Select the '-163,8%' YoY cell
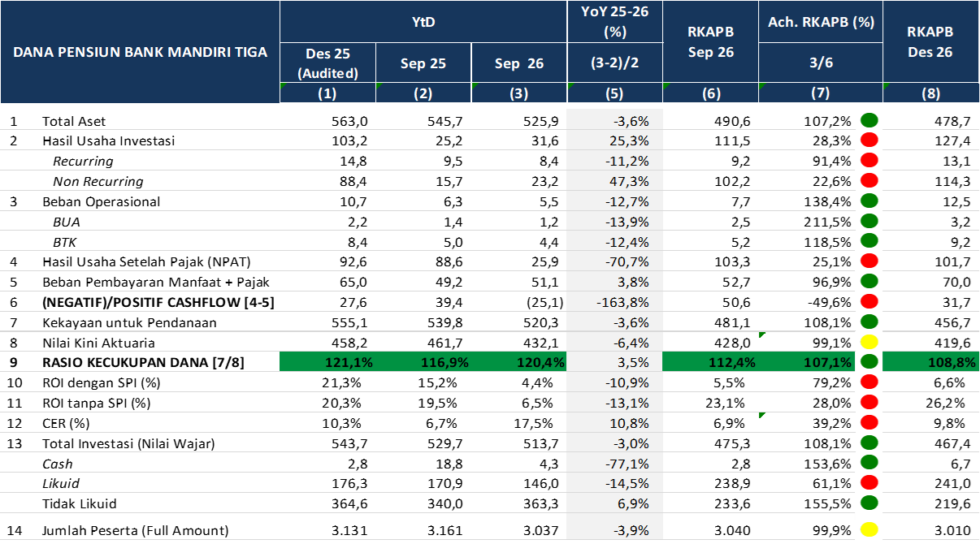 pyautogui.click(x=623, y=302)
